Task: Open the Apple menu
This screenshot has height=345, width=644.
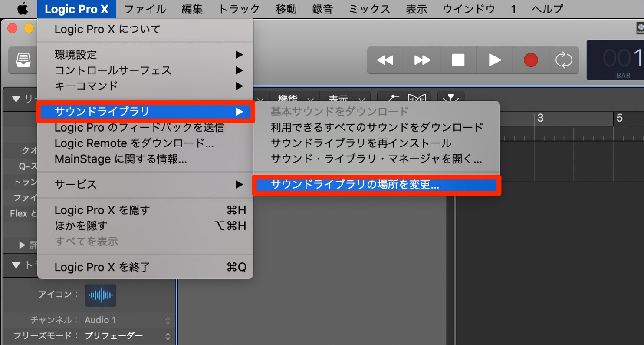Action: (22, 8)
